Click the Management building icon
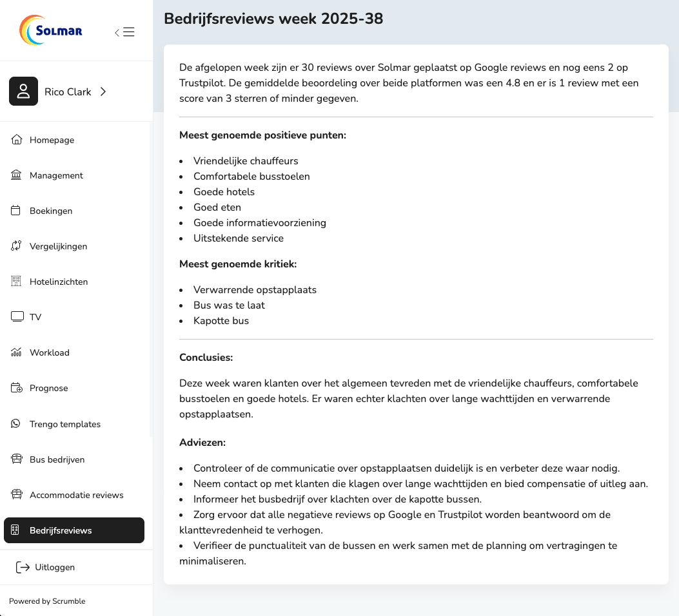This screenshot has width=679, height=616. 17,175
